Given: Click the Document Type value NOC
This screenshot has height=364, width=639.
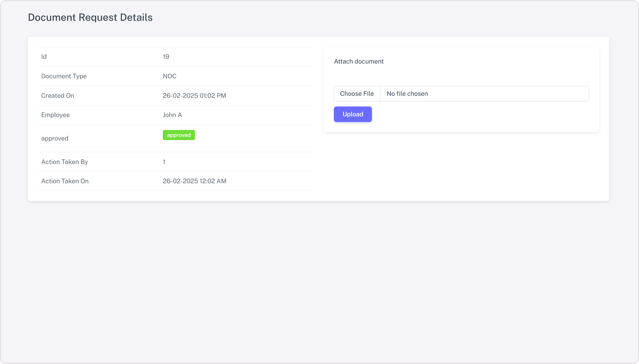Looking at the screenshot, I should (x=169, y=76).
